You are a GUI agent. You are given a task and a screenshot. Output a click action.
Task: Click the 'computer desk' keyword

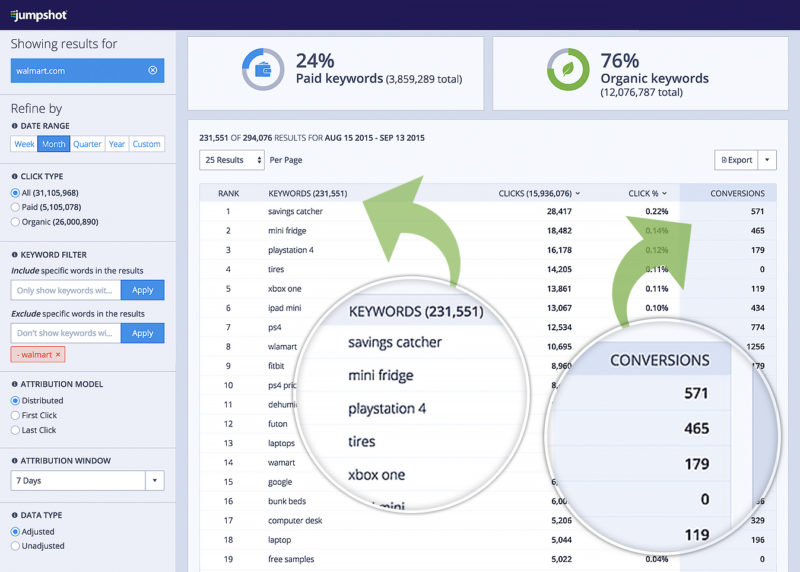(x=295, y=520)
